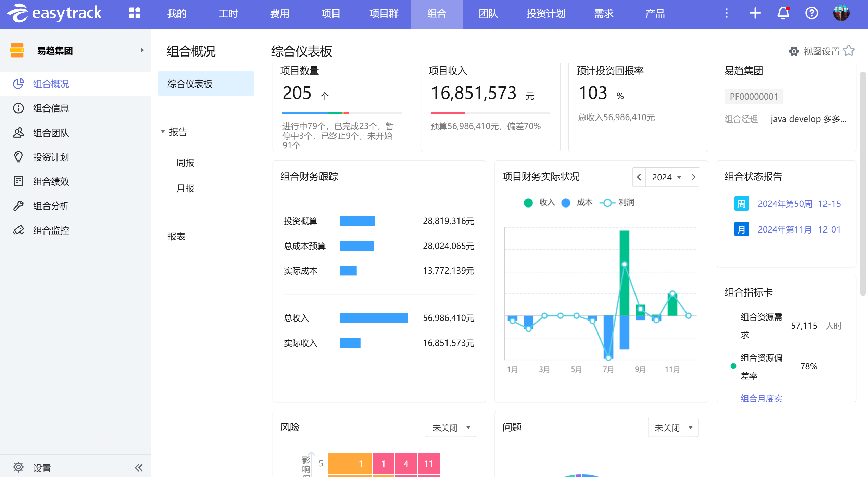Open the 2024 year dropdown
This screenshot has width=868, height=477.
pos(666,177)
